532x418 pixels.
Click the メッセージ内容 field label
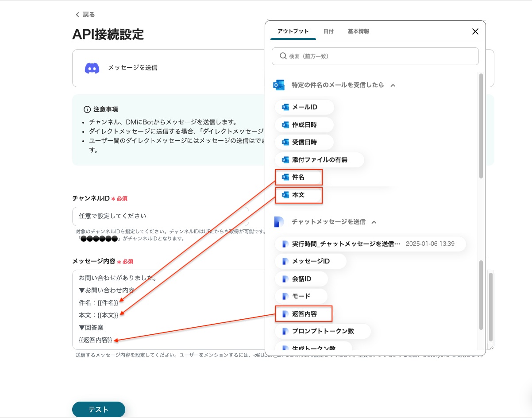94,261
